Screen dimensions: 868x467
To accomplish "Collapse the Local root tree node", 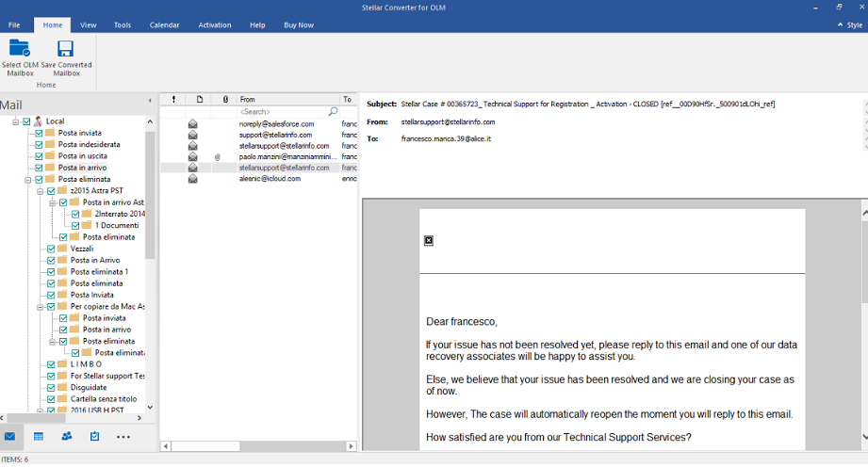I will coord(16,121).
